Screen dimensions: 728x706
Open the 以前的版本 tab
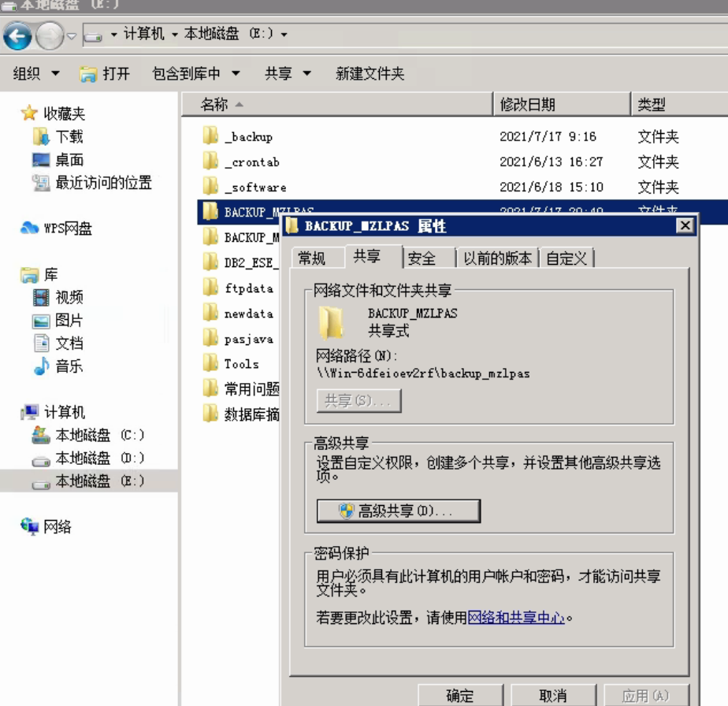click(x=497, y=258)
